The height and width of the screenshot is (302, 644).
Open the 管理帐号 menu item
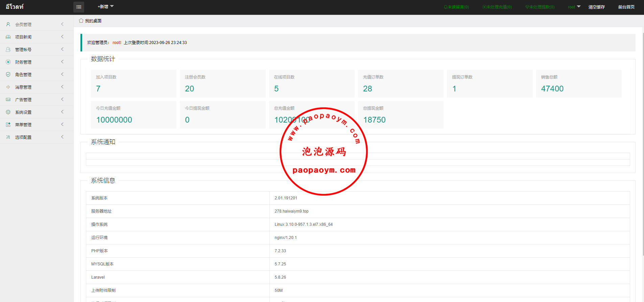pyautogui.click(x=23, y=50)
